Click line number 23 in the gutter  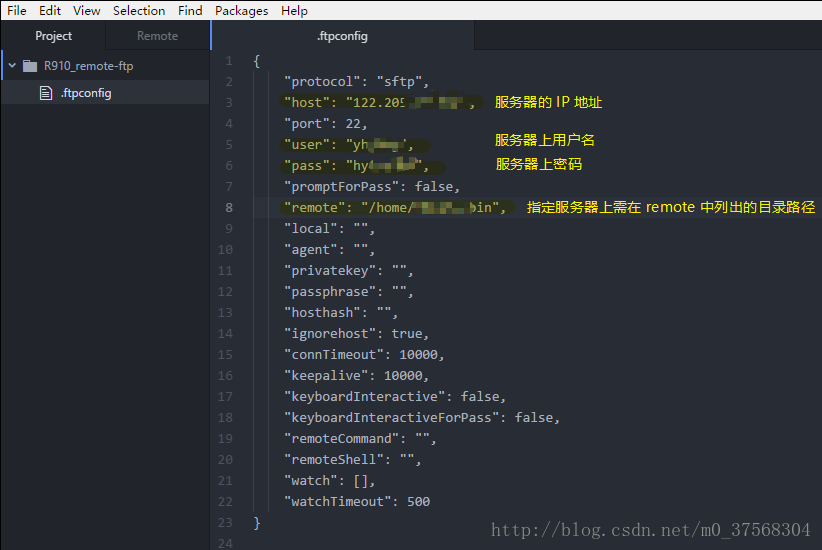(225, 523)
